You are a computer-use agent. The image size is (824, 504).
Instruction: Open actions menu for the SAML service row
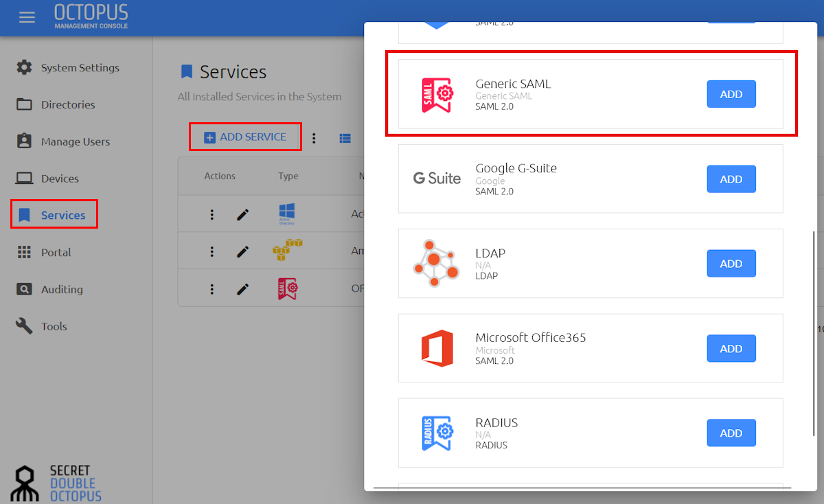tap(212, 288)
